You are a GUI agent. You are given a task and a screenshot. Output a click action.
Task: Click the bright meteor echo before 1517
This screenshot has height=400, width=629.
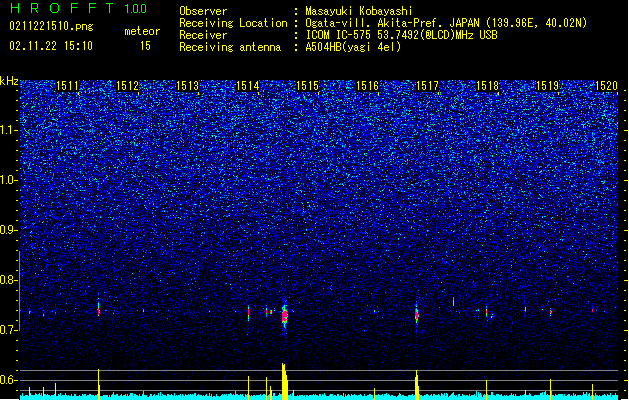coord(416,315)
